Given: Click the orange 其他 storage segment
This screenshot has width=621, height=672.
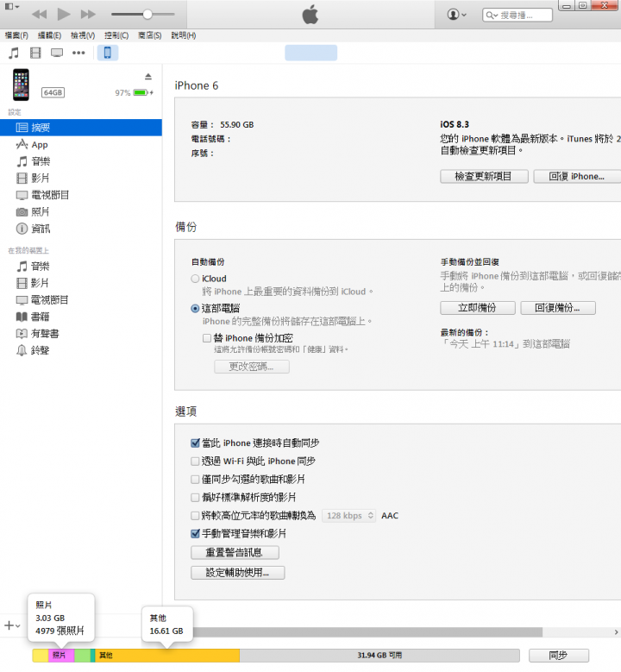Looking at the screenshot, I should (x=167, y=656).
